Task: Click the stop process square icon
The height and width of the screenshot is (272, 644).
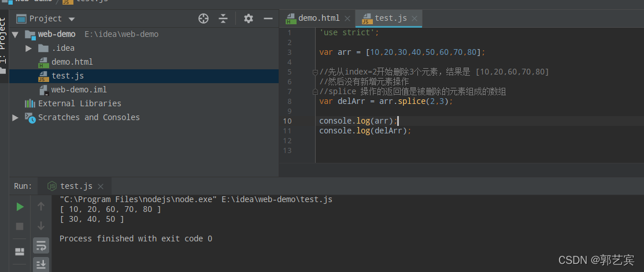Action: click(20, 226)
